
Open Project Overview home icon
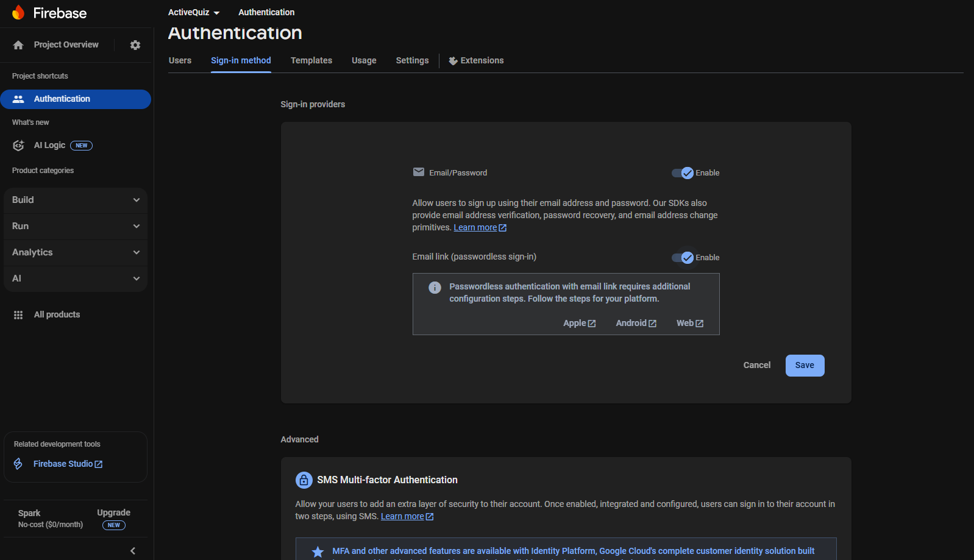pyautogui.click(x=18, y=45)
